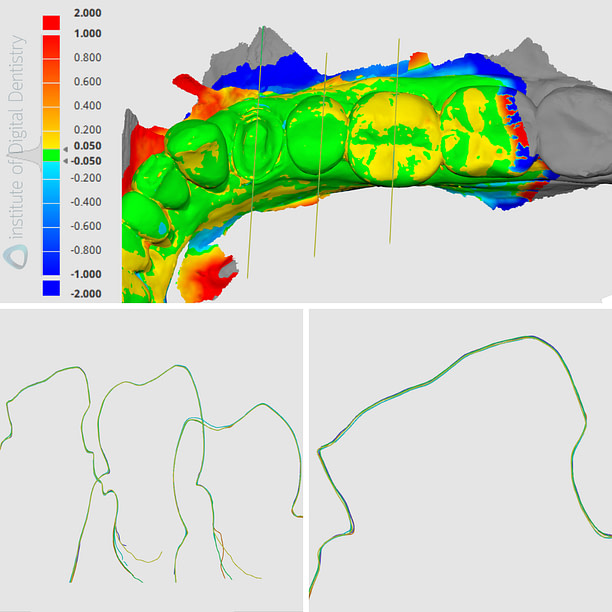
Task: Click the Institute of Digital Dentistry logo icon
Action: click(15, 256)
